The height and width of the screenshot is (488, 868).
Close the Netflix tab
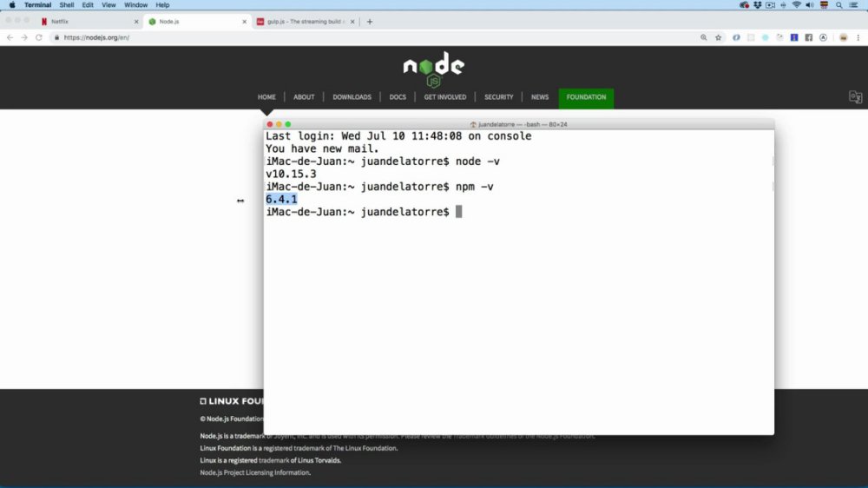tap(136, 22)
